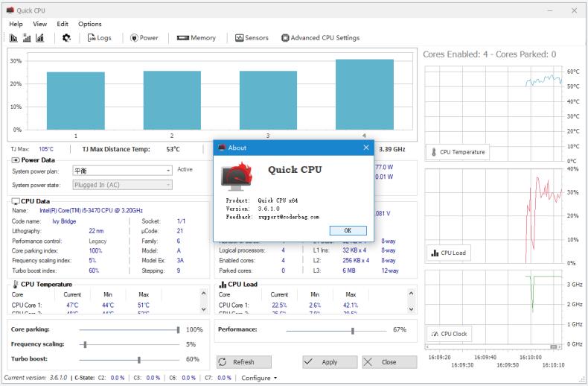Open the Options menu
588x386 pixels.
89,24
